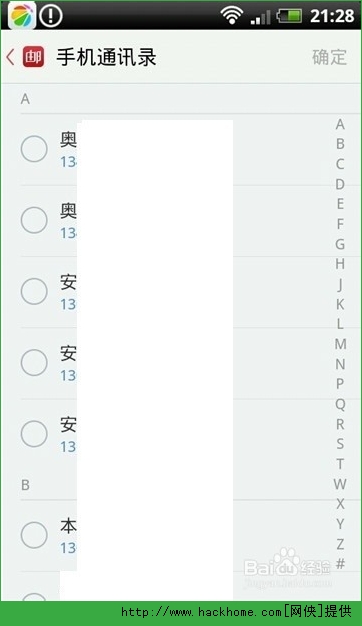362x626 pixels.
Task: Jump to letter Z in index
Action: pos(340,544)
